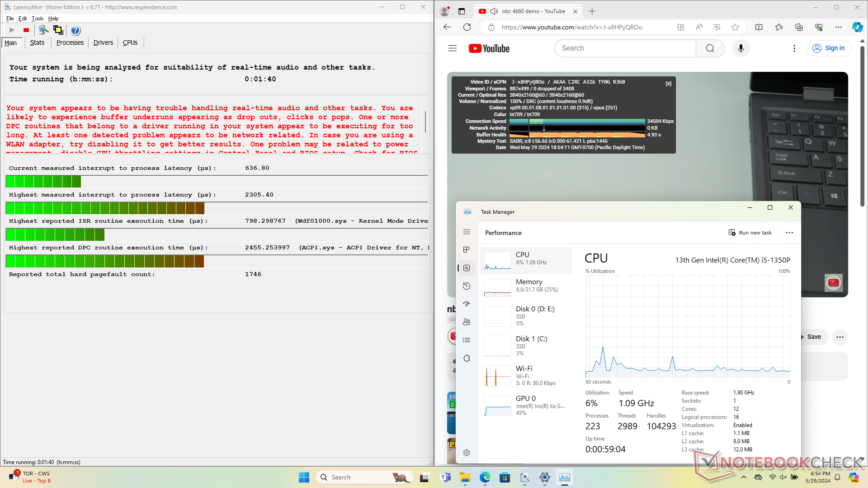The width and height of the screenshot is (868, 488).
Task: Click YouTube voice search microphone icon
Action: 741,48
